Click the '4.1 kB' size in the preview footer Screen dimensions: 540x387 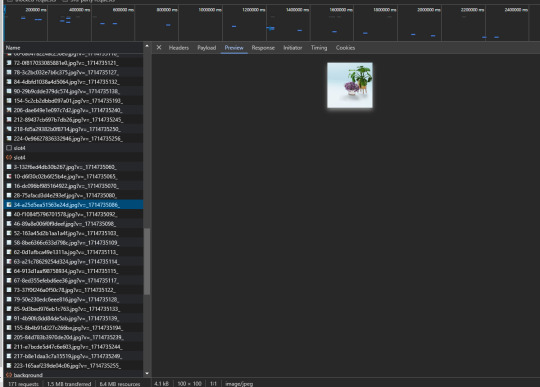pyautogui.click(x=162, y=384)
